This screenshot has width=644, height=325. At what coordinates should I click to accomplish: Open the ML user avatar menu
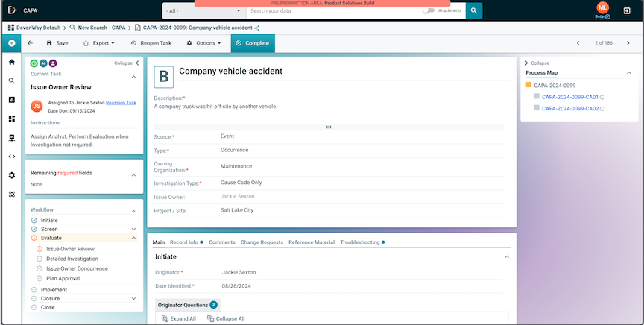pos(602,7)
